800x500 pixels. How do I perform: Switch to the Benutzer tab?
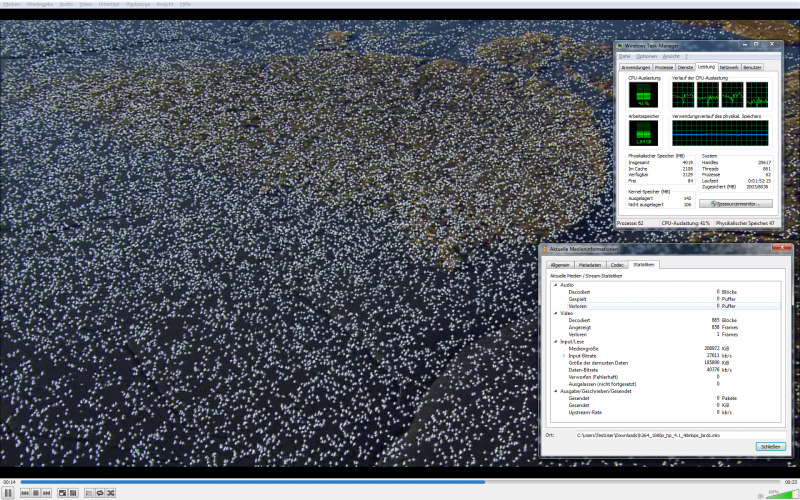[x=752, y=67]
